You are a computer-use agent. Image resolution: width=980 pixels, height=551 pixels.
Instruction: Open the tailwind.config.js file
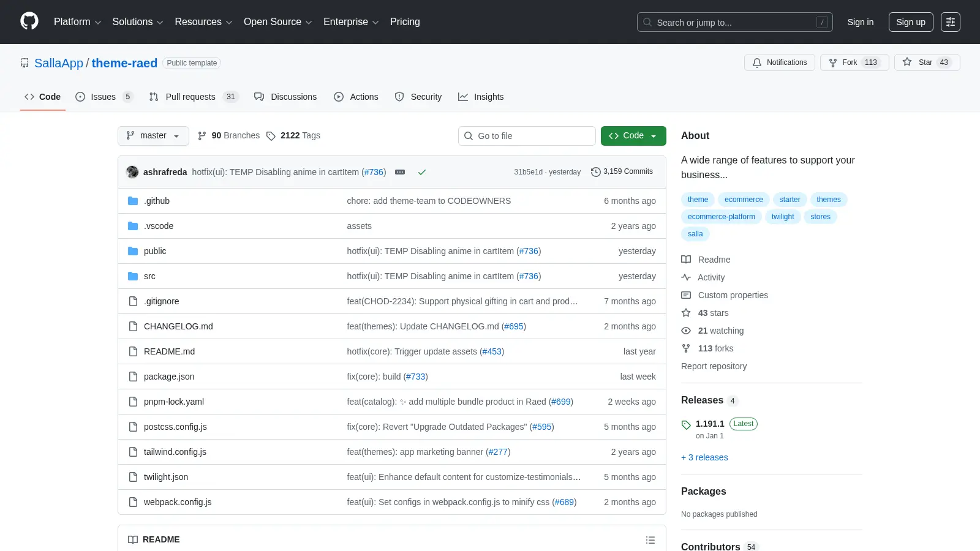click(x=175, y=452)
